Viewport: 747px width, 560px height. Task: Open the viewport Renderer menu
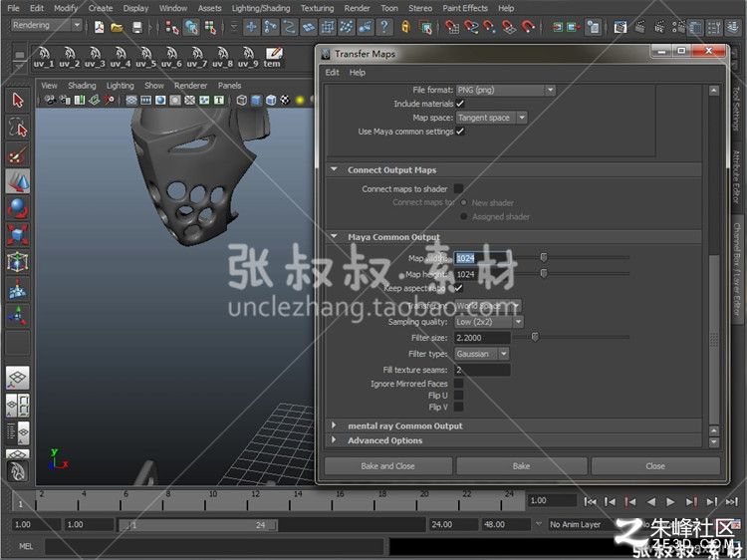(x=190, y=86)
